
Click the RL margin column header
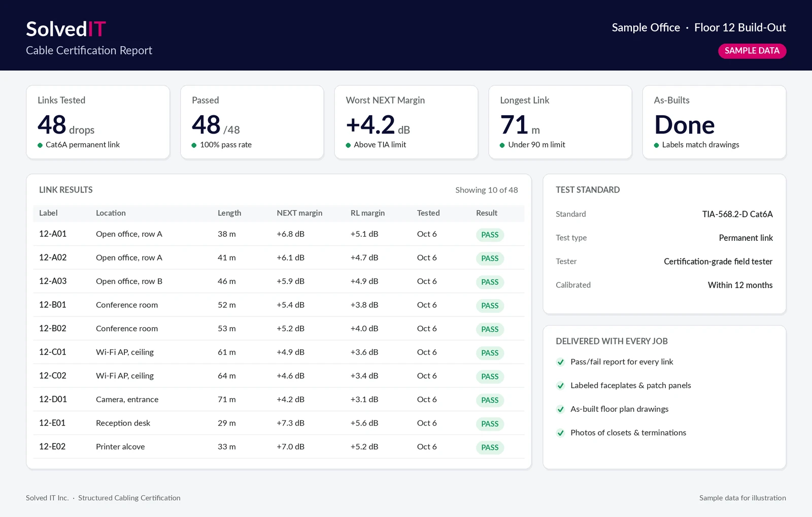pyautogui.click(x=367, y=213)
